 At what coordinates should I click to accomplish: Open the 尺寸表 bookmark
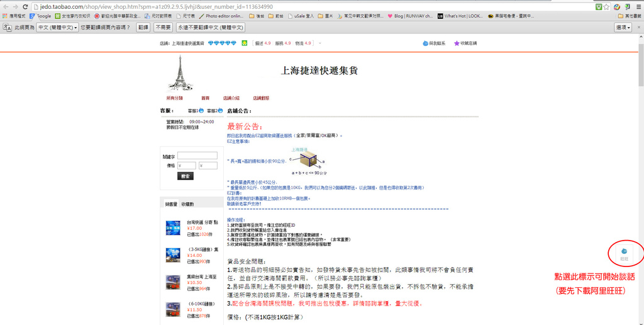point(186,16)
